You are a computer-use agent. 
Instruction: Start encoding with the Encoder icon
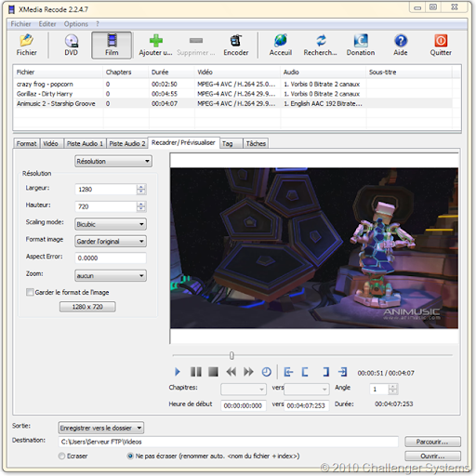click(x=236, y=40)
